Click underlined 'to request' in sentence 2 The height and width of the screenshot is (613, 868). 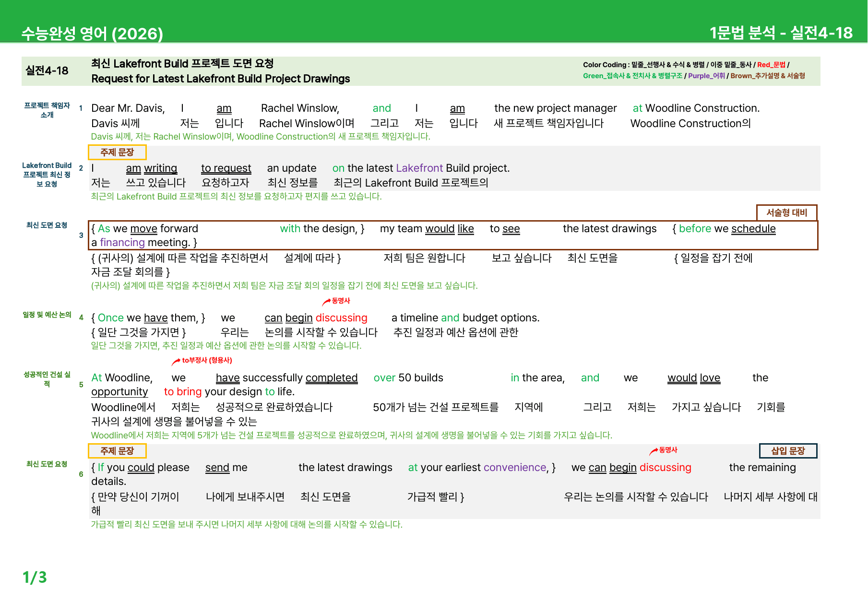pyautogui.click(x=226, y=168)
